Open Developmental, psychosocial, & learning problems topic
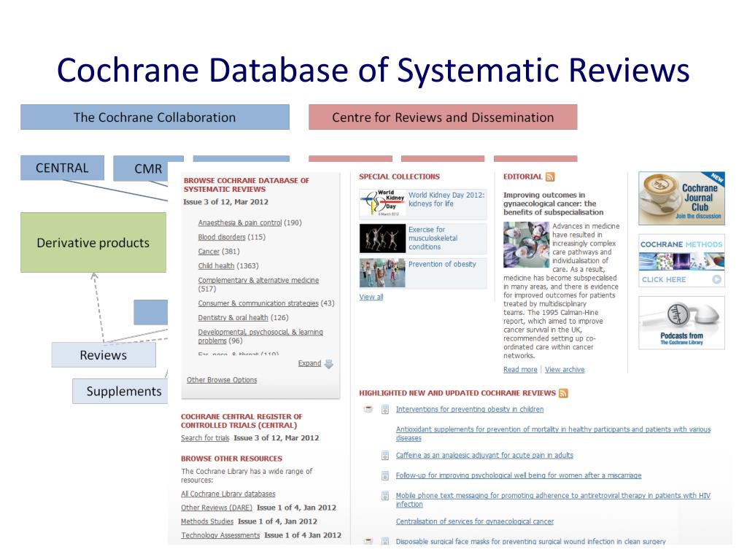 (260, 337)
